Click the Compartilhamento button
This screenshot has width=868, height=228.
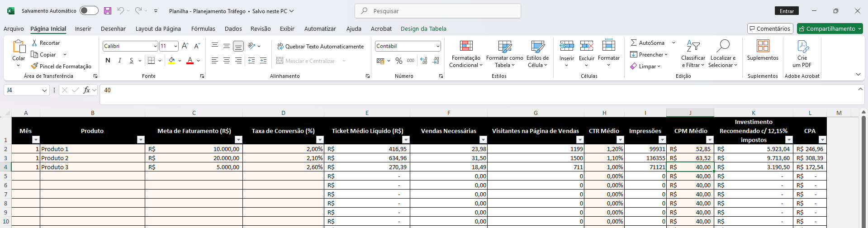830,28
